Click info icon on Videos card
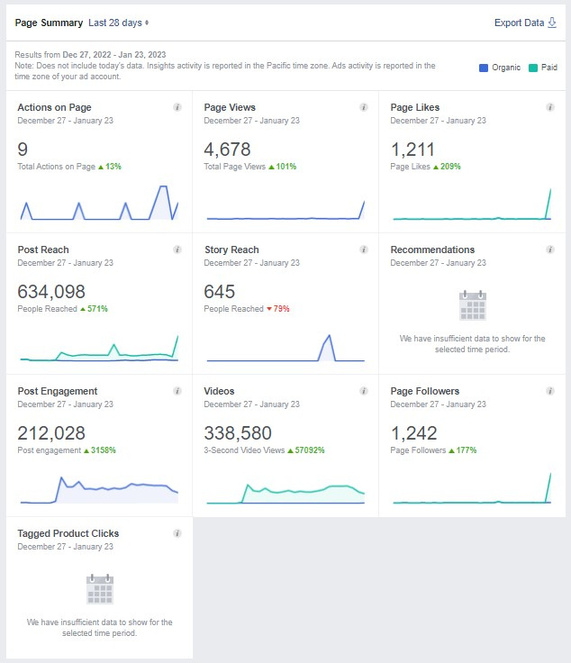 pyautogui.click(x=363, y=391)
